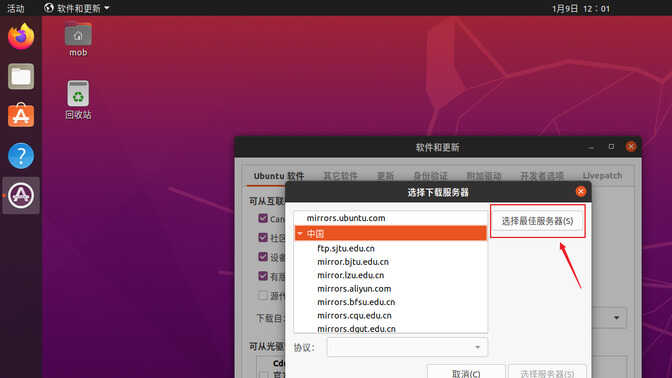
Task: Select Software & Updates dock icon
Action: [21, 195]
